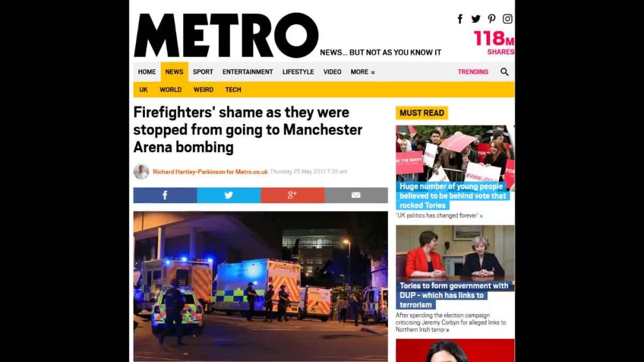Share article via blue Facebook button
This screenshot has width=644, height=362.
click(x=165, y=195)
